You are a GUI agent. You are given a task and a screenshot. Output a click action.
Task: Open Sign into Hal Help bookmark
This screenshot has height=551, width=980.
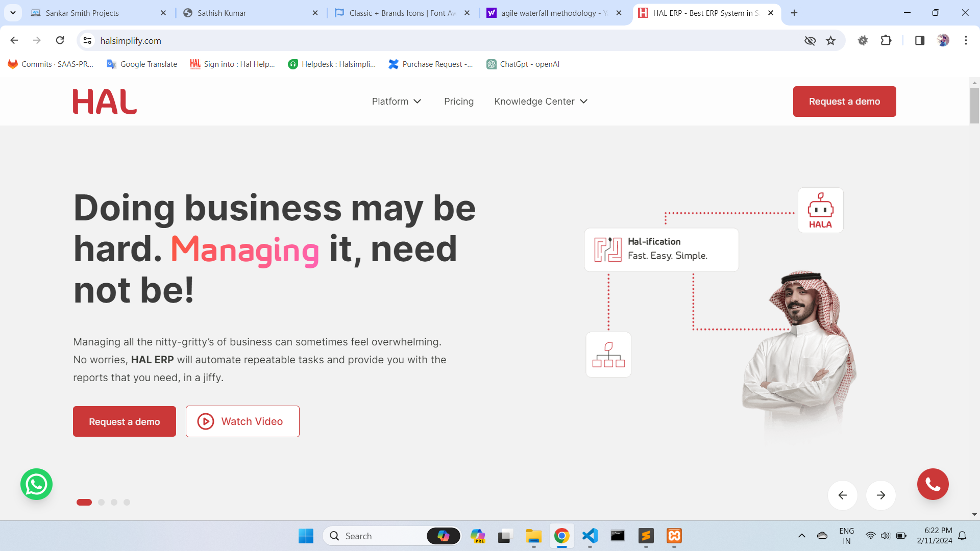[x=233, y=64]
